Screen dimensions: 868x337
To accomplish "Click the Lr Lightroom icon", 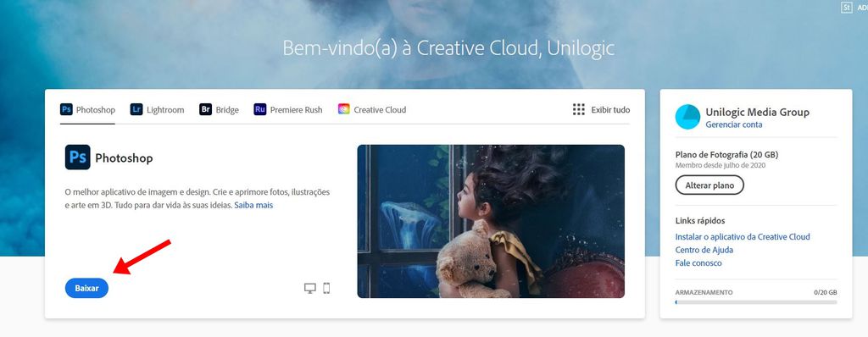I will pyautogui.click(x=136, y=109).
